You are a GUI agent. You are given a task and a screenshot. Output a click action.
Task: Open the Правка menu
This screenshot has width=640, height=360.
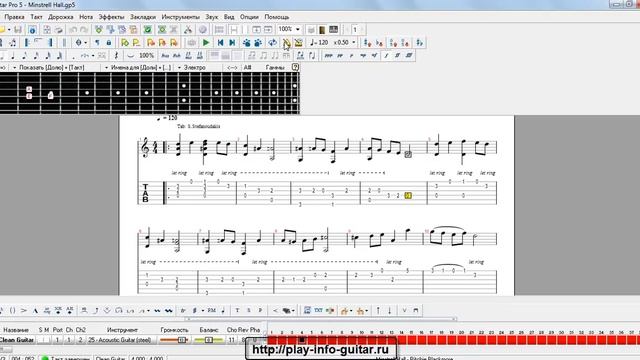[x=14, y=17]
